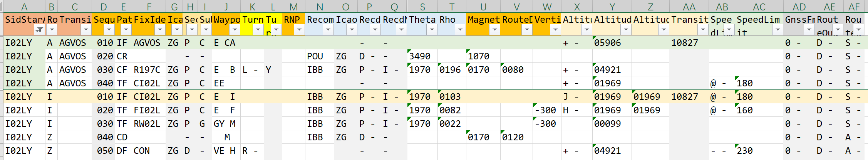Open the RNP column filter dropdown

(x=299, y=30)
